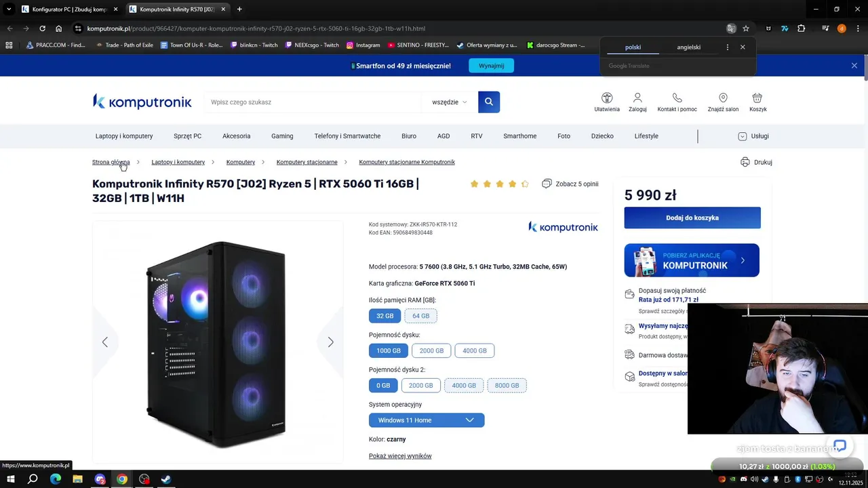The width and height of the screenshot is (868, 488).
Task: Open Discord from taskbar
Action: [x=100, y=479]
